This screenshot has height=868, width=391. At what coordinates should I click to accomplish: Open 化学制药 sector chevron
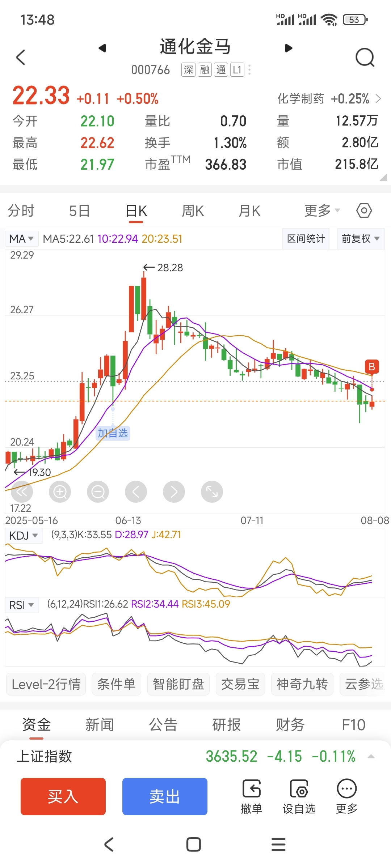click(378, 99)
